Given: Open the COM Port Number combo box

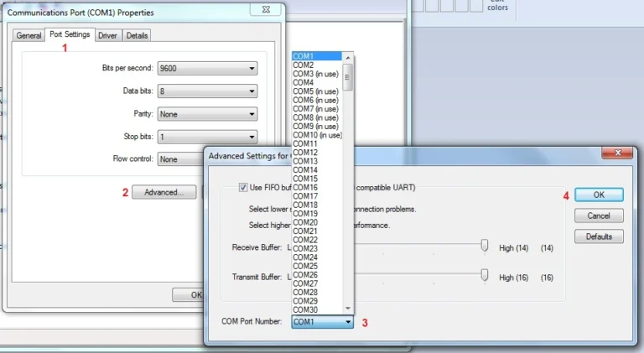Looking at the screenshot, I should click(322, 322).
